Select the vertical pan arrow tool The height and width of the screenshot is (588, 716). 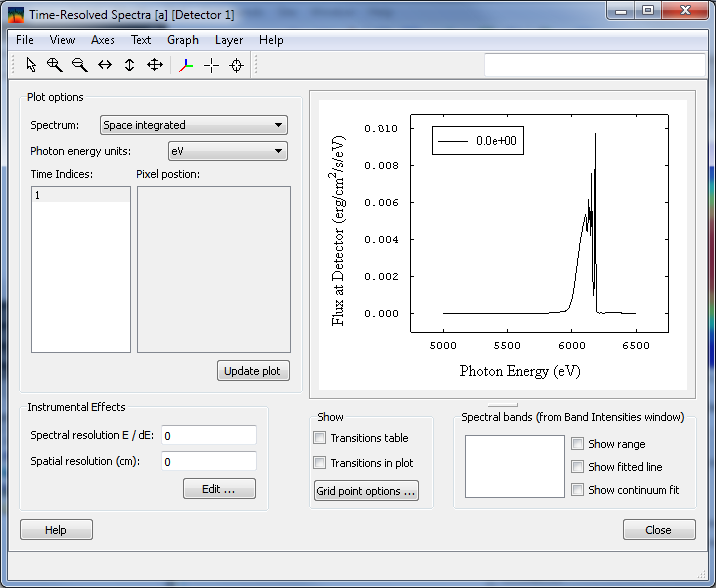click(x=129, y=65)
